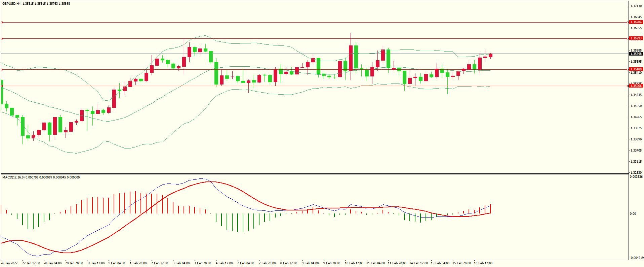The image size is (644, 267).
Task: Click the 1 Feb 04:00 time label
Action: coord(117,263)
